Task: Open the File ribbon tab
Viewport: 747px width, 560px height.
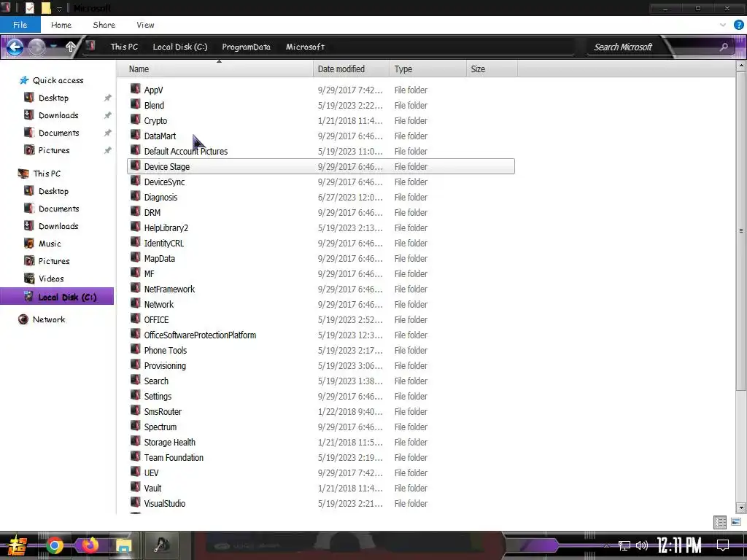Action: pos(20,25)
